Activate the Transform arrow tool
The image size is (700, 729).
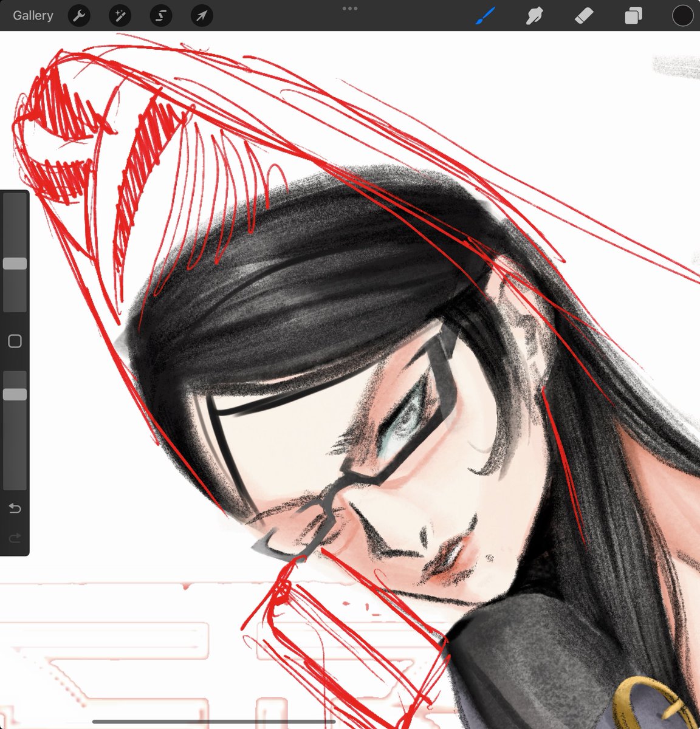coord(202,16)
